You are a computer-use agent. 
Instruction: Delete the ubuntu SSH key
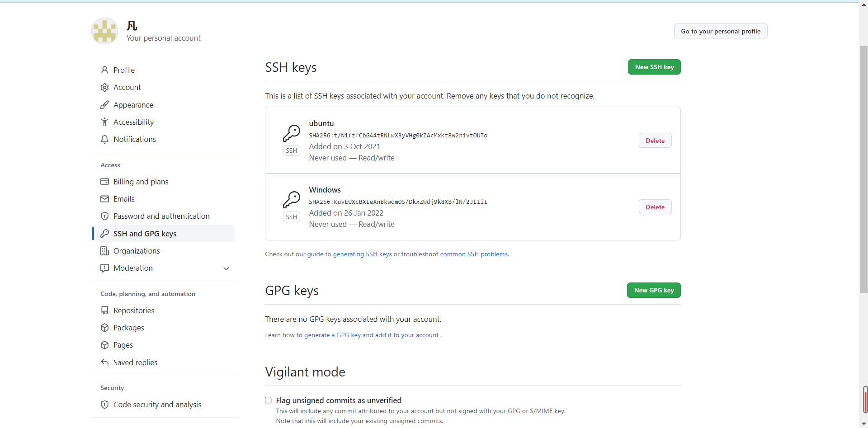[x=655, y=141]
